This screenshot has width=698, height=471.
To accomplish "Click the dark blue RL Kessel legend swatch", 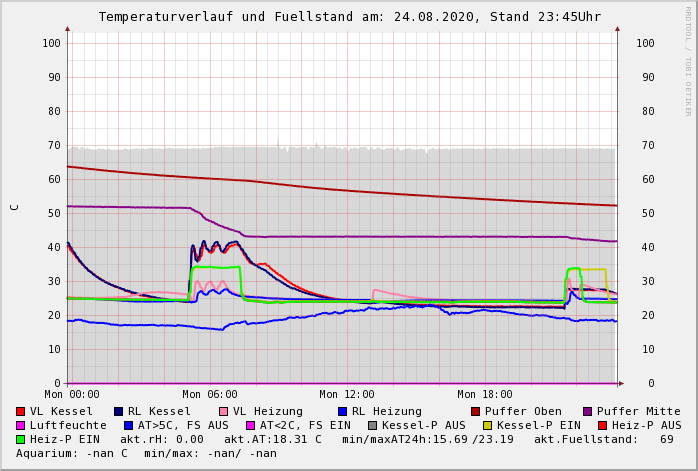I will pyautogui.click(x=118, y=411).
